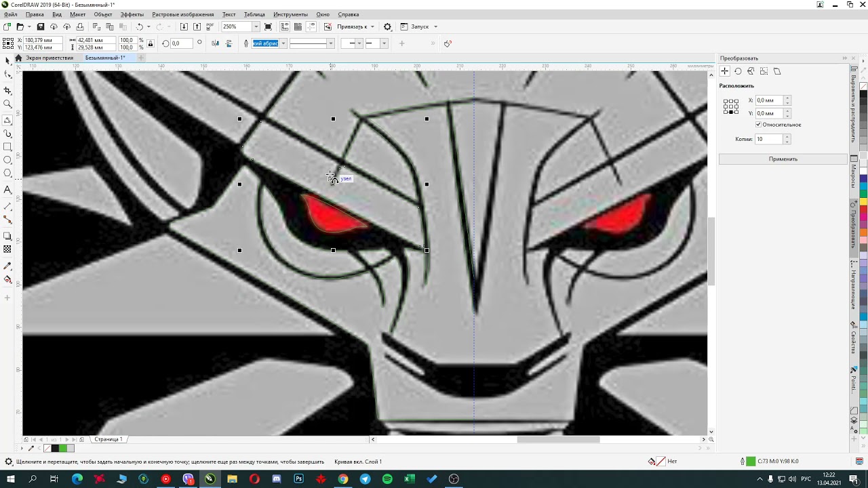
Task: Click the Print icon in the toolbar
Action: click(x=80, y=26)
